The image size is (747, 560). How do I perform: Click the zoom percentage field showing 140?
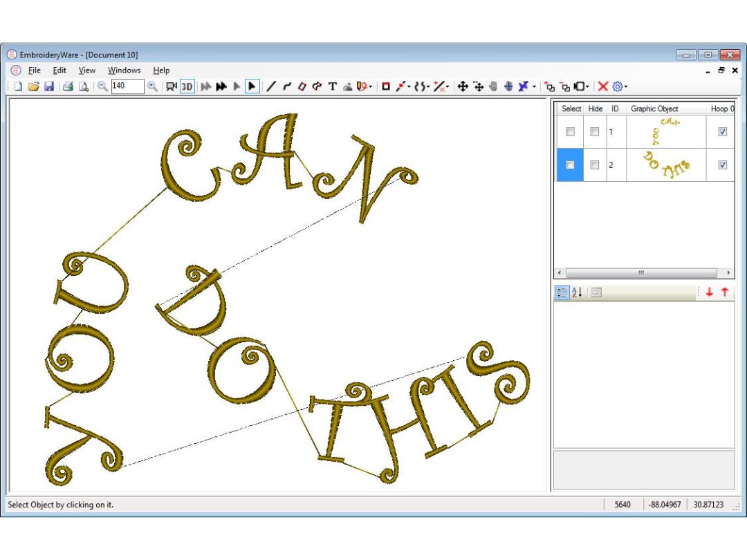(127, 86)
